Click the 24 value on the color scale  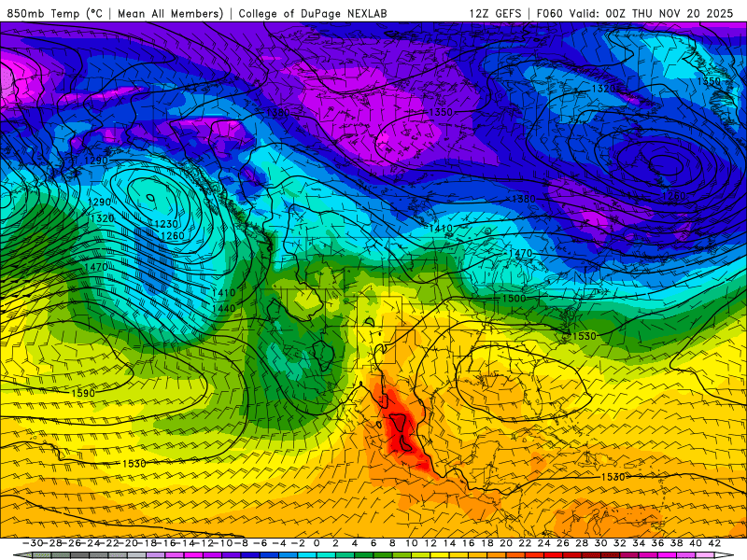pyautogui.click(x=544, y=543)
